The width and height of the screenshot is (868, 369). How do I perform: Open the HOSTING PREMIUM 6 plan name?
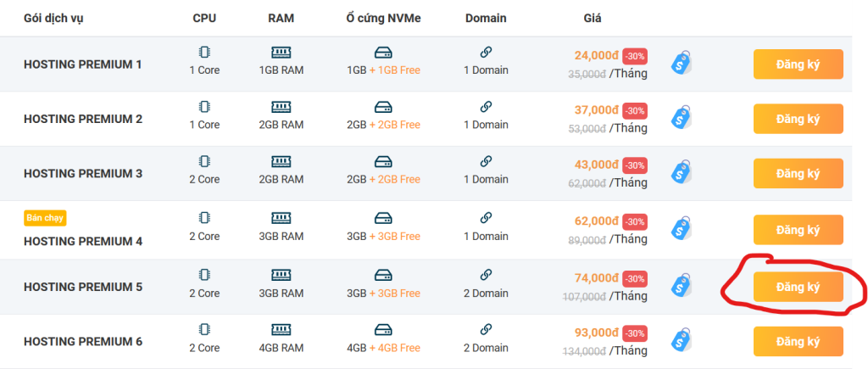coord(83,342)
